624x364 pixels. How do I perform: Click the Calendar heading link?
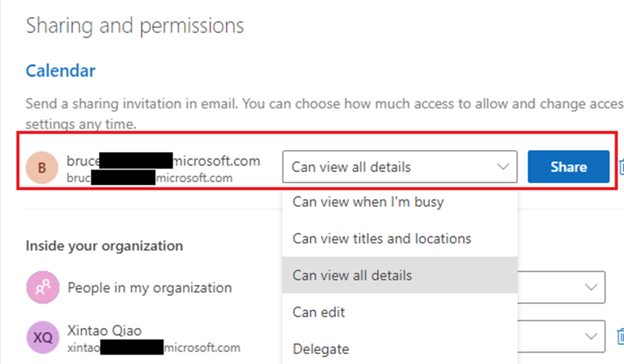tap(60, 71)
